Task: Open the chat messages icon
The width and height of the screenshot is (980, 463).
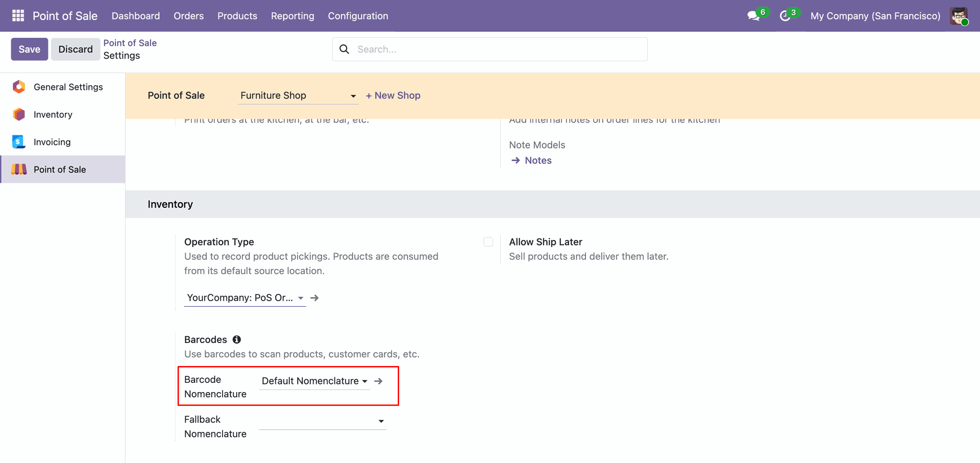Action: click(x=753, y=16)
